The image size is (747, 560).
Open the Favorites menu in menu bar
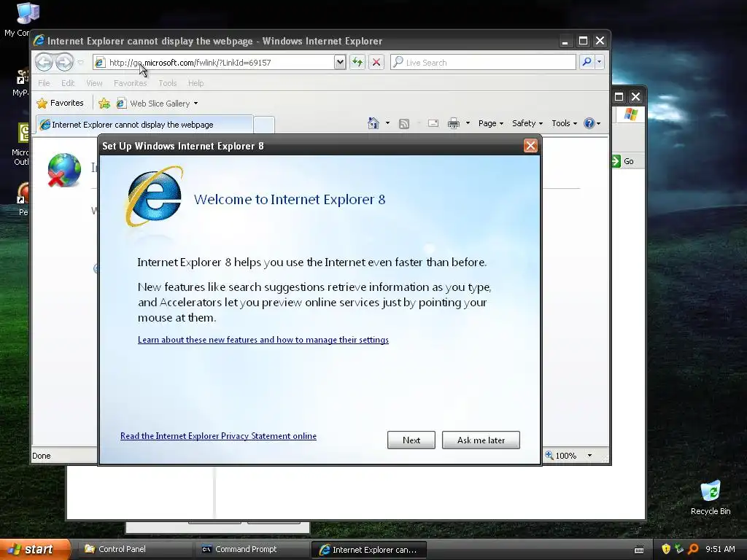[130, 83]
